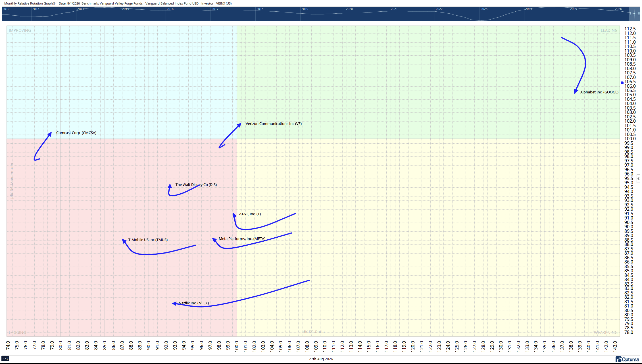Click the LEADING quadrant label
The height and width of the screenshot is (364, 642).
[x=609, y=30]
